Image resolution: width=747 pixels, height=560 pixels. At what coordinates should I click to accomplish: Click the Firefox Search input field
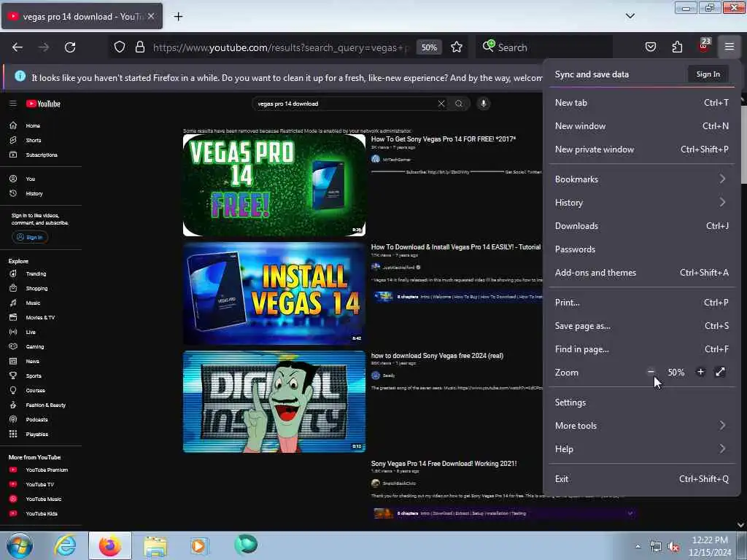click(x=544, y=47)
